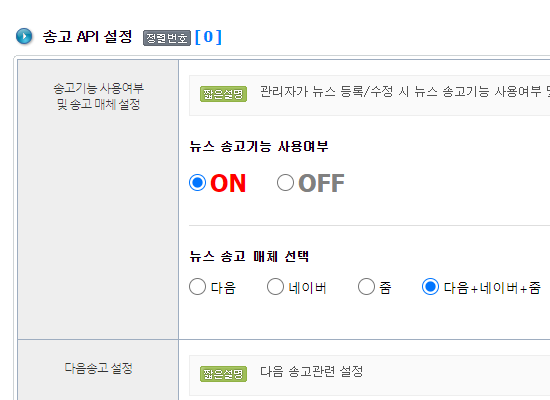
Task: Choose the 네이버 media radio button
Action: (275, 287)
